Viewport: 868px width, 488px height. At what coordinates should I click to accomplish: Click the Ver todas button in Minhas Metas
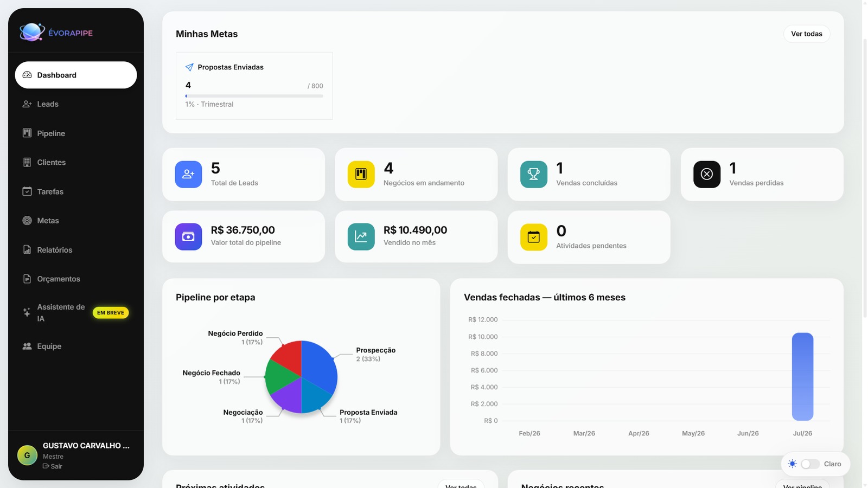[807, 34]
